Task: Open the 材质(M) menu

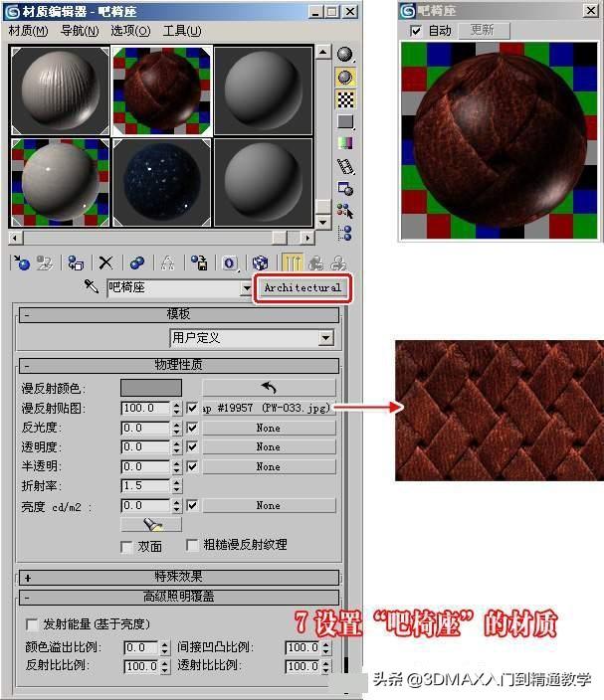Action: click(28, 31)
